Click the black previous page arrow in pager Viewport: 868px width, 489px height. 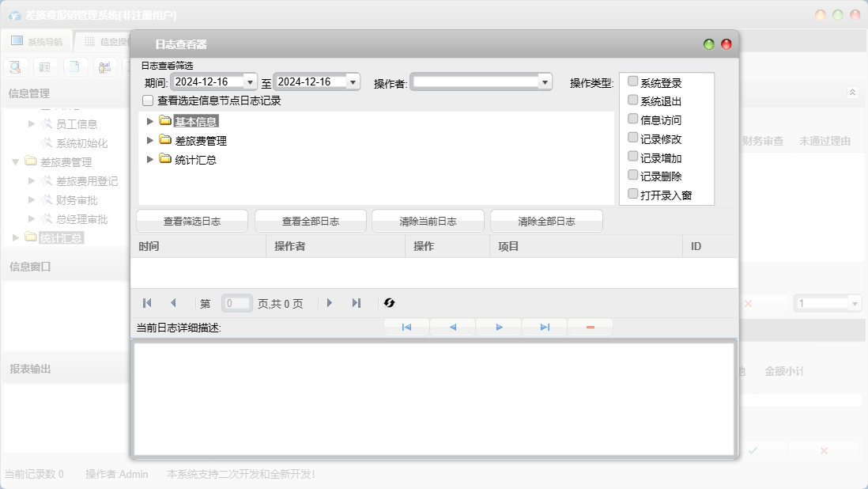click(173, 303)
